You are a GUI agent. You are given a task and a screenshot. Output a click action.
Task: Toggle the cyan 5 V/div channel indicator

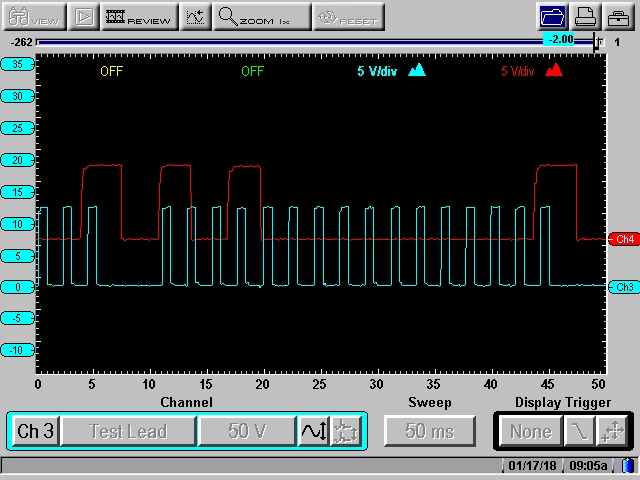[392, 71]
